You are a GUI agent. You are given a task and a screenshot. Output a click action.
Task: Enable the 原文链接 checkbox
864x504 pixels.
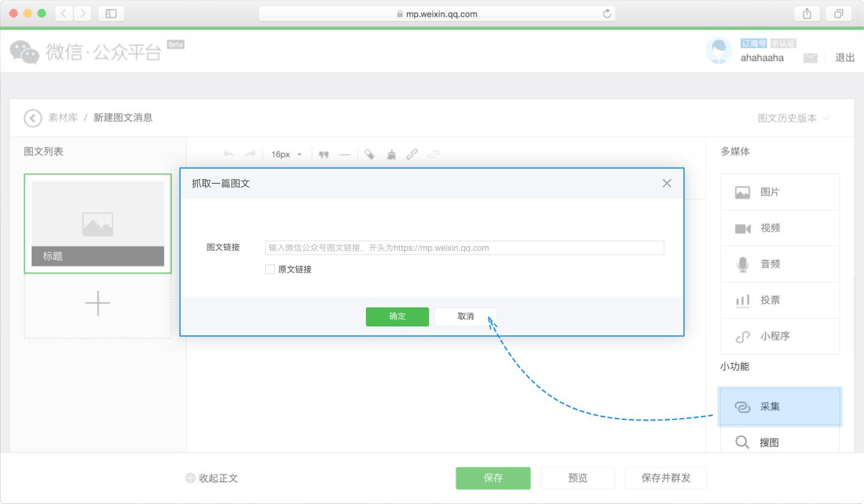(270, 269)
